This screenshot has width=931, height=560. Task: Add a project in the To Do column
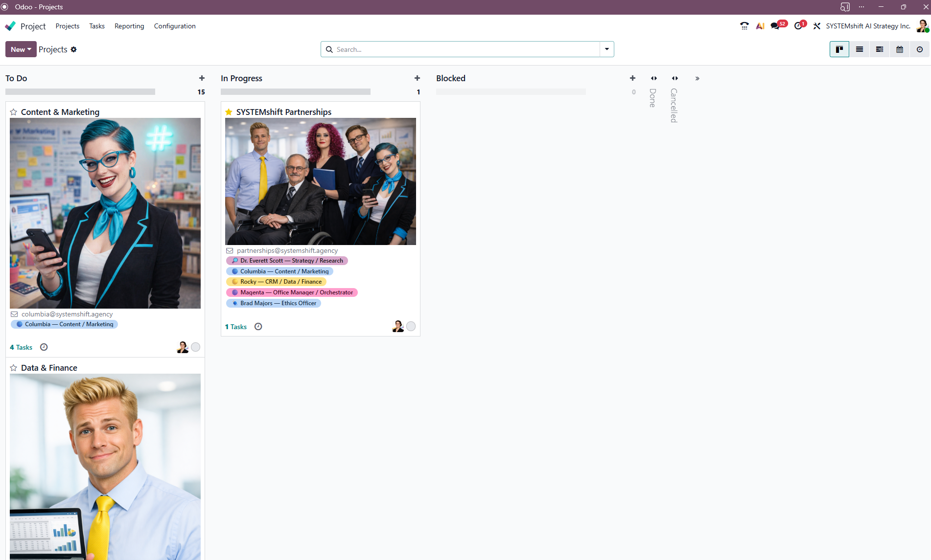pos(202,78)
